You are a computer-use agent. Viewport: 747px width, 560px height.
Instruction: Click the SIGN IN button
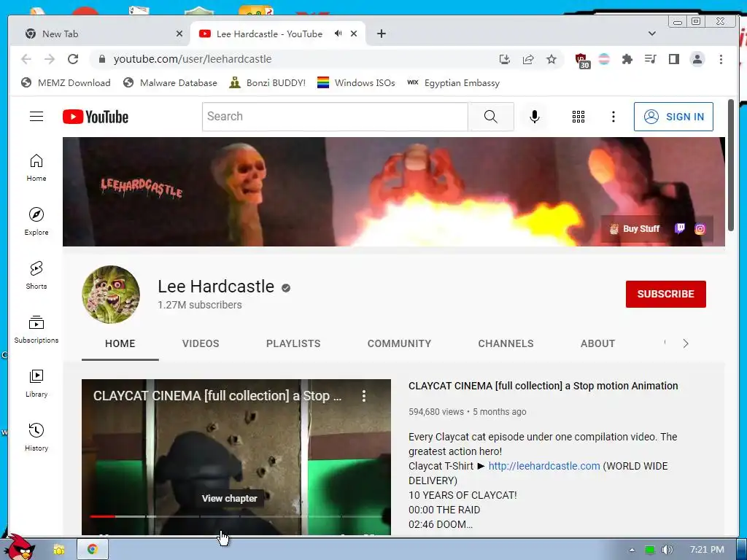tap(673, 117)
